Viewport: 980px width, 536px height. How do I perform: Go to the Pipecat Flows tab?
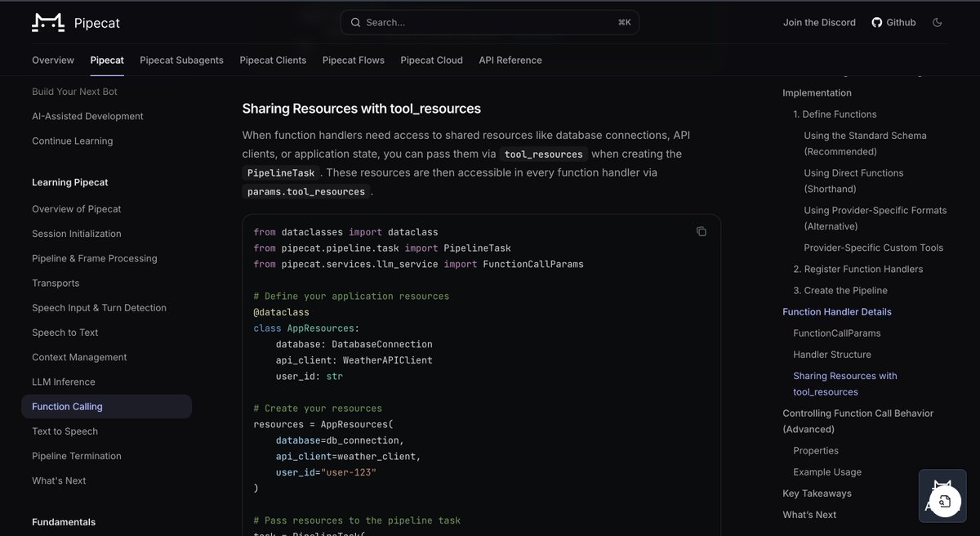click(354, 60)
